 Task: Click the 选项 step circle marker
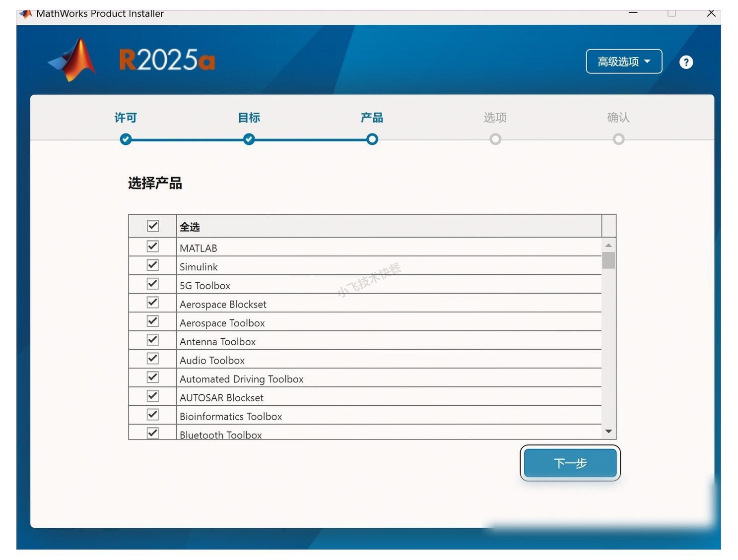(495, 139)
